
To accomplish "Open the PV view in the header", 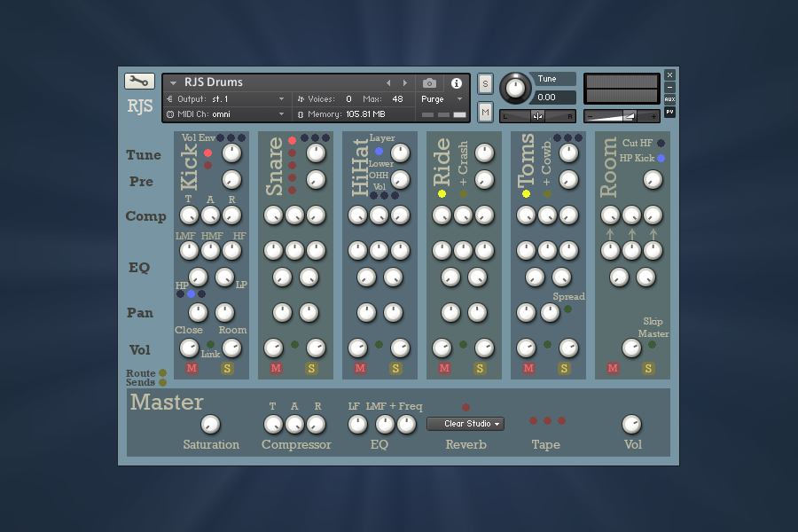I will tap(669, 112).
